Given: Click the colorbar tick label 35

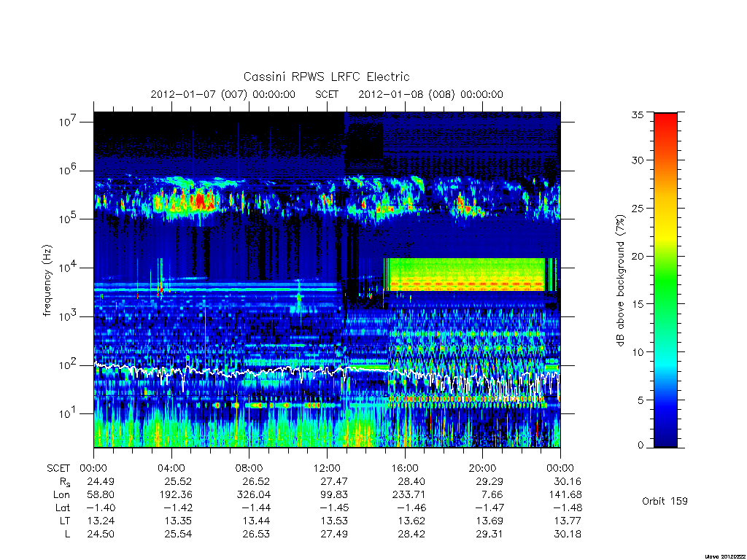Looking at the screenshot, I should 638,114.
